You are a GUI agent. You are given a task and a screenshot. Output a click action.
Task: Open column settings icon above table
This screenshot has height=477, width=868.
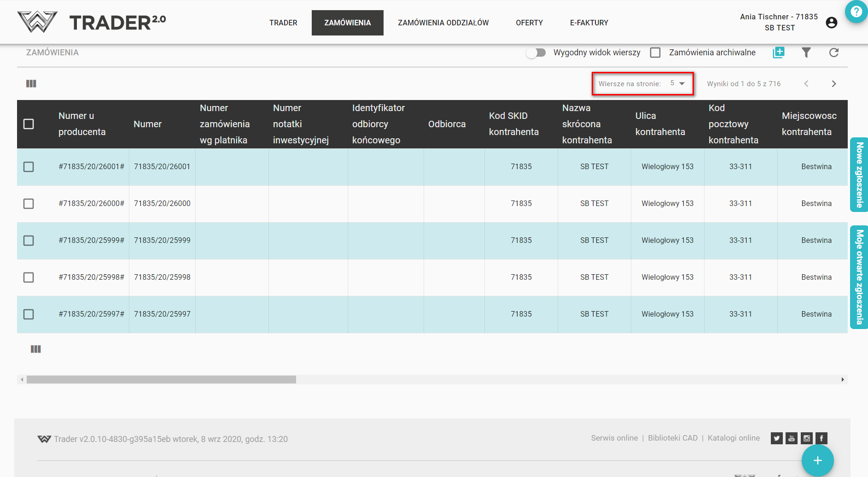31,83
